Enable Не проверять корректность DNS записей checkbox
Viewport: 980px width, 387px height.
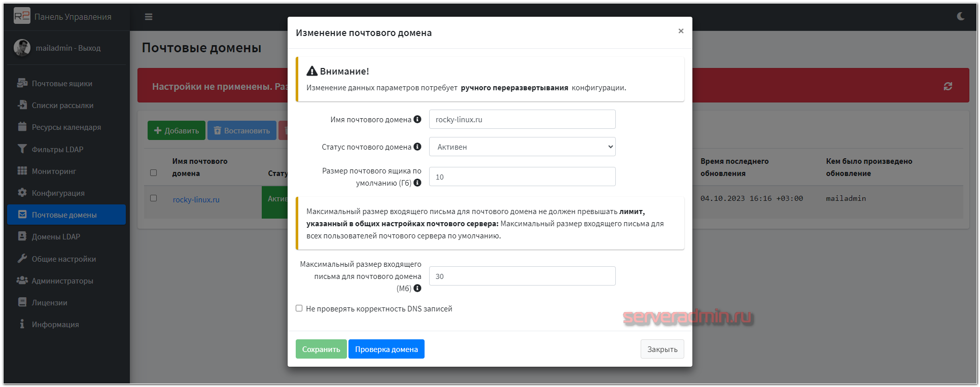click(299, 308)
